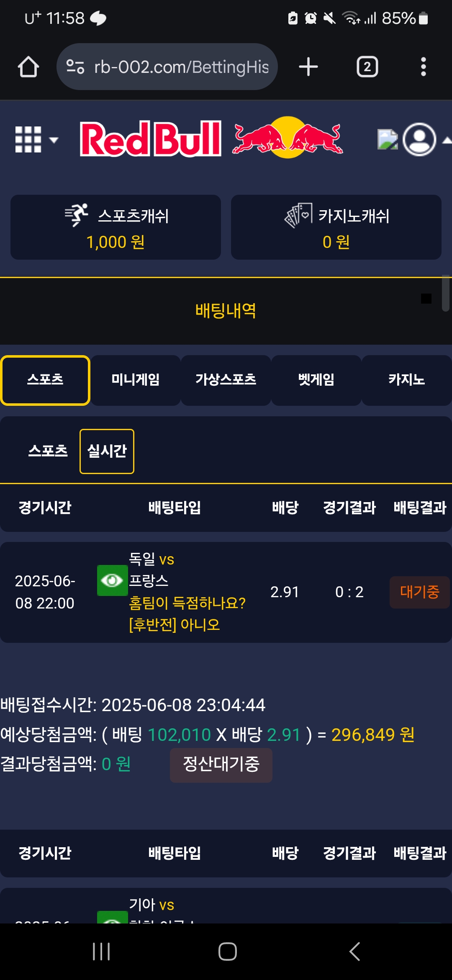The height and width of the screenshot is (980, 452).
Task: Click the 카지노캐쉬 0 원 balance card
Action: click(x=336, y=227)
